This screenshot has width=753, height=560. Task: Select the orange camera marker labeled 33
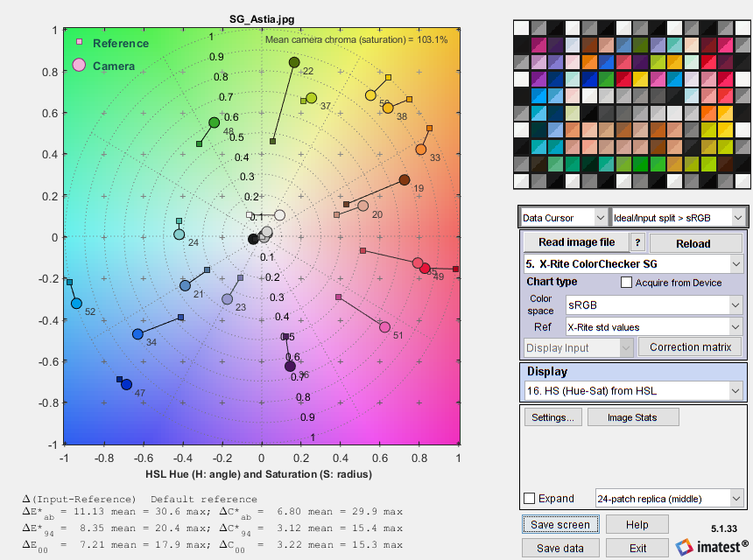pos(421,150)
